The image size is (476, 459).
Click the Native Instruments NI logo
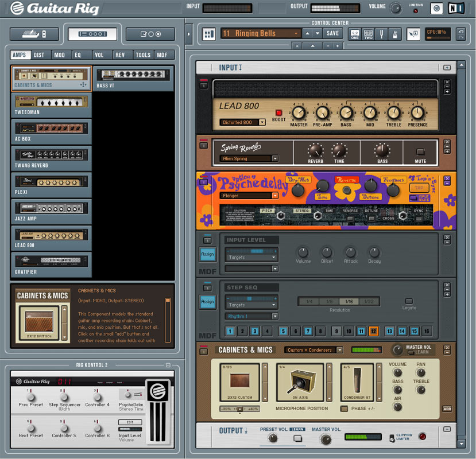(x=456, y=9)
